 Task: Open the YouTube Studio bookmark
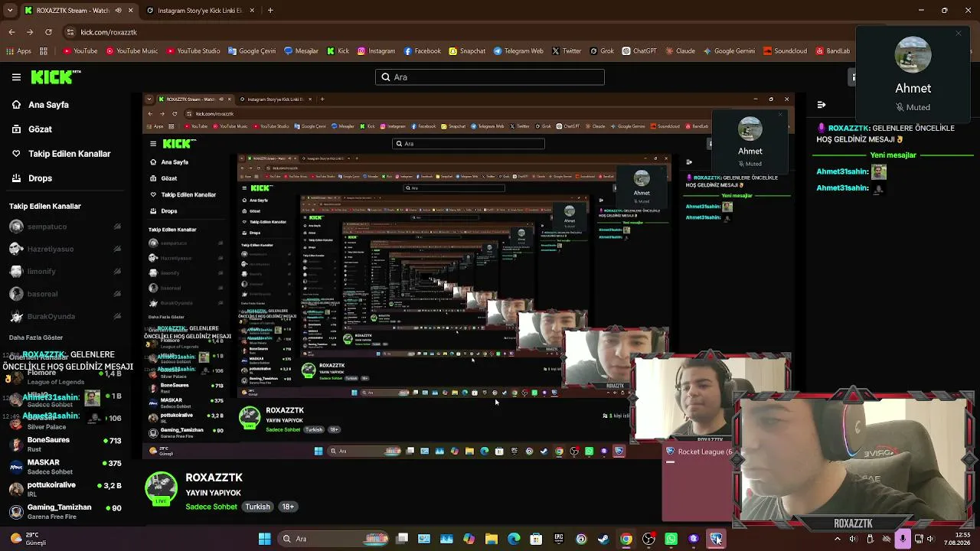pyautogui.click(x=193, y=51)
